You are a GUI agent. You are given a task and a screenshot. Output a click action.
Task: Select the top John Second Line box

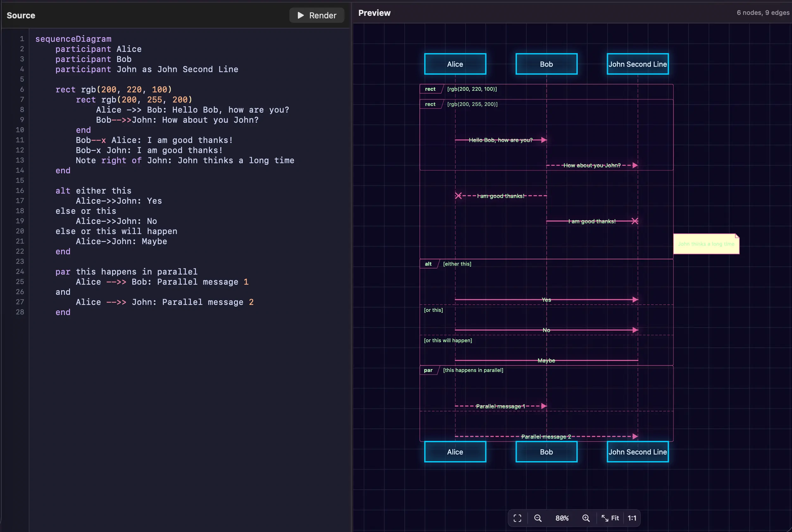pyautogui.click(x=638, y=64)
